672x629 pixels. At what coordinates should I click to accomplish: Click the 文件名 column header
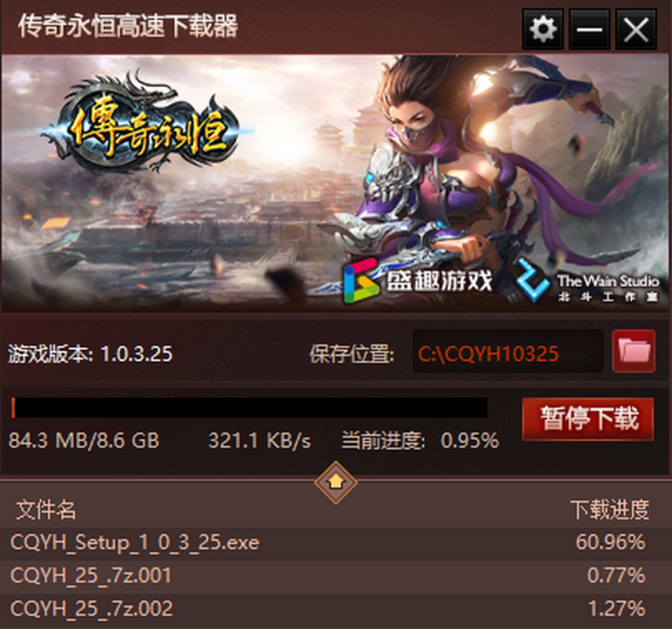(46, 510)
